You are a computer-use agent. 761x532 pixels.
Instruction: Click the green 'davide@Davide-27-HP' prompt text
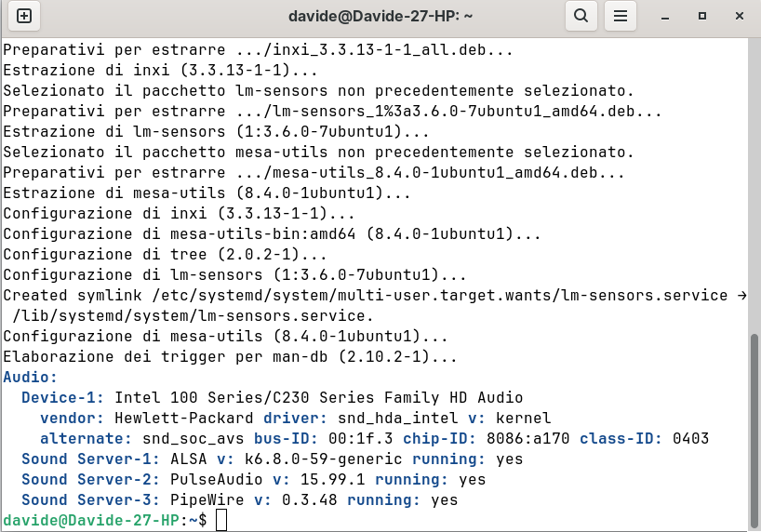click(91, 520)
